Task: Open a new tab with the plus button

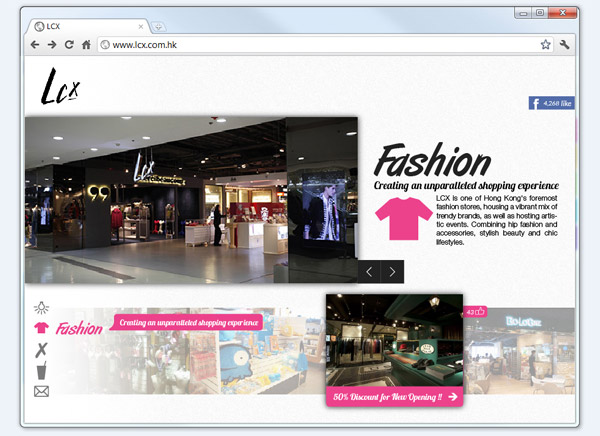Action: pyautogui.click(x=158, y=27)
